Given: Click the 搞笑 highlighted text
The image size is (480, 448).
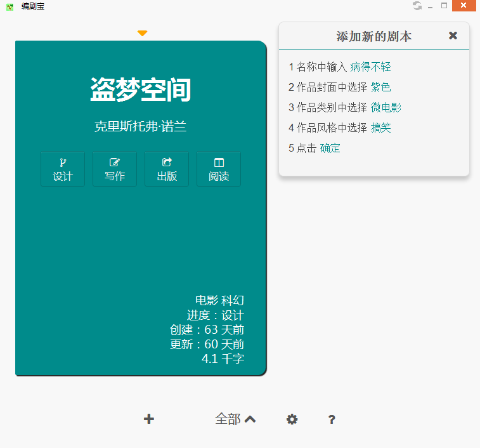Looking at the screenshot, I should point(381,128).
